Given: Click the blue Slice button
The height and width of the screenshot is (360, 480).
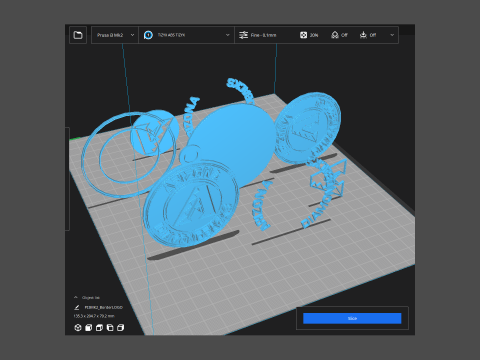Looking at the screenshot, I should coord(352,318).
